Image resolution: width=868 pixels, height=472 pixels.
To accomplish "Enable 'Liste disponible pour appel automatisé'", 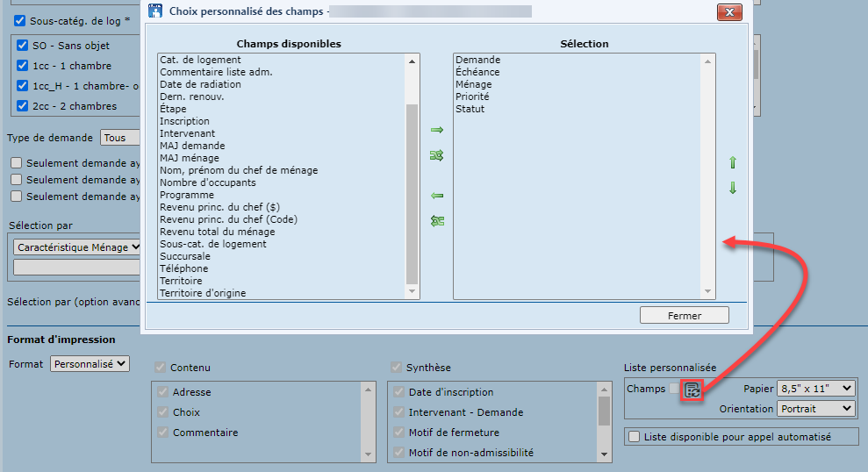I will pyautogui.click(x=635, y=436).
